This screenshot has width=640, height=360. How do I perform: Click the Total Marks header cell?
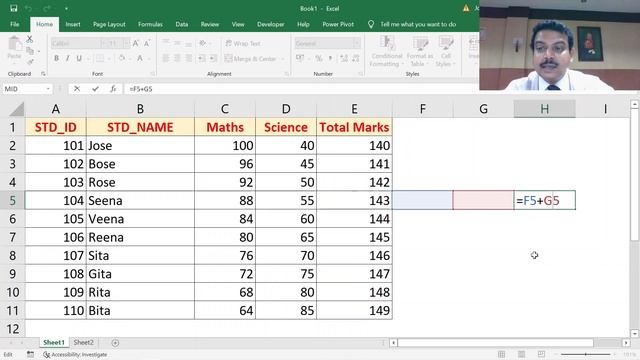coord(354,127)
